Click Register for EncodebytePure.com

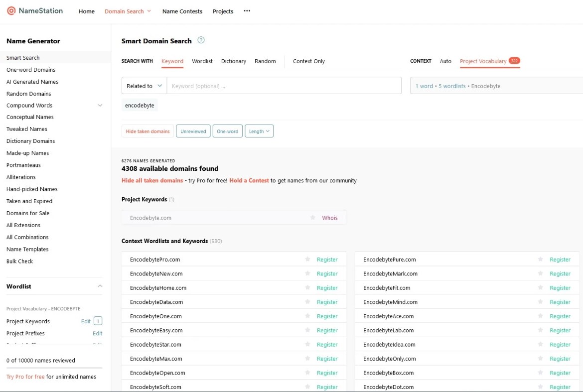click(x=560, y=260)
